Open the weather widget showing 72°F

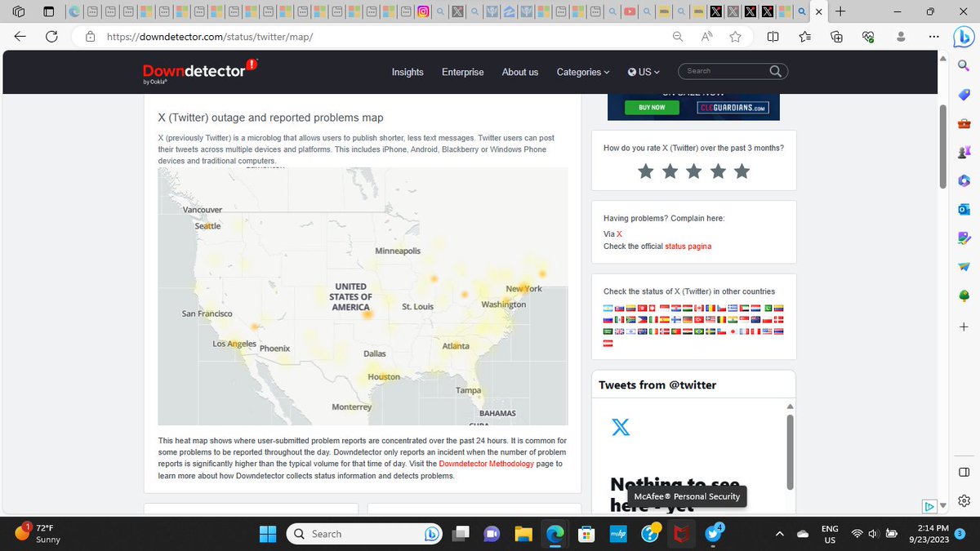point(39,534)
